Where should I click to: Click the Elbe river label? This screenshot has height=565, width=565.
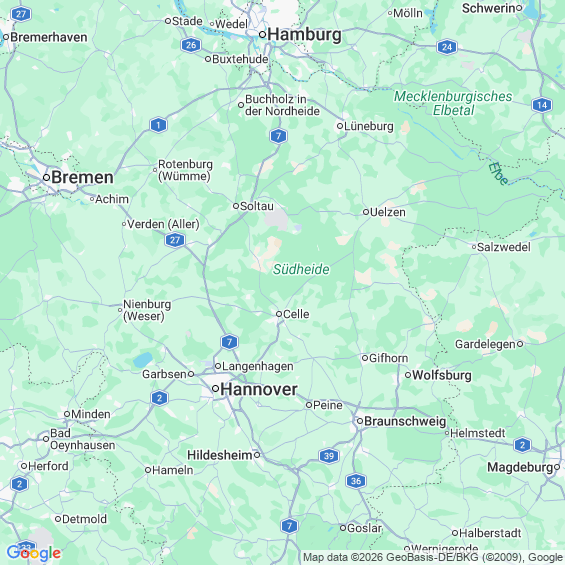click(499, 174)
